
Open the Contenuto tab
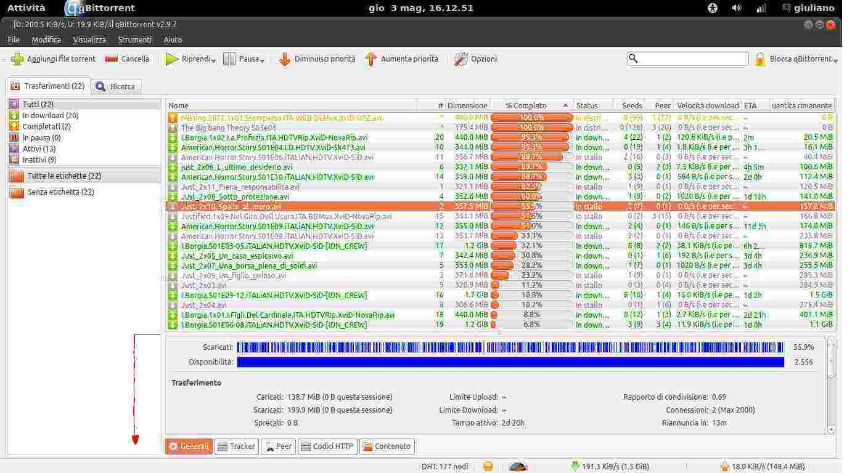387,447
